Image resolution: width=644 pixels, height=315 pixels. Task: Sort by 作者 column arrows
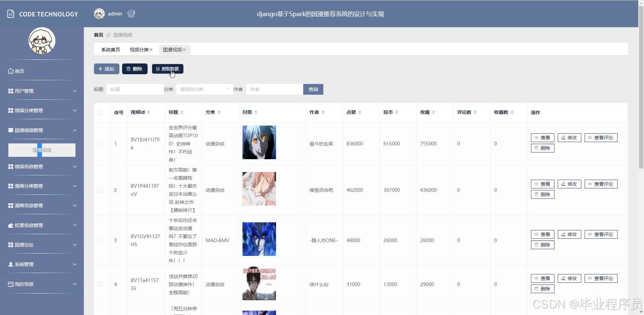pyautogui.click(x=323, y=112)
